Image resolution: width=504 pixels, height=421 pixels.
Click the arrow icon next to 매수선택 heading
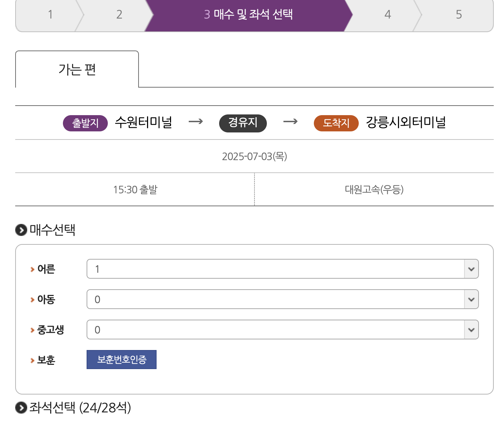(21, 230)
